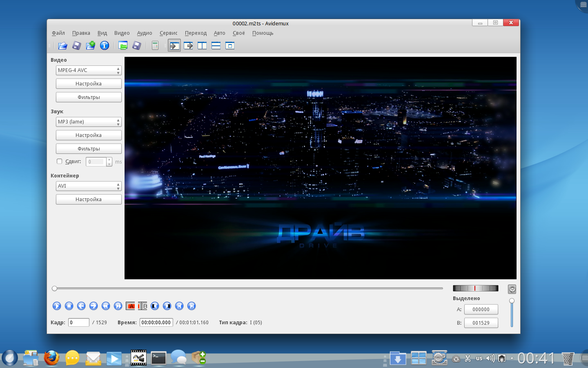Image resolution: width=588 pixels, height=368 pixels.
Task: Click the Append Video icon with green plus
Action: tap(91, 46)
